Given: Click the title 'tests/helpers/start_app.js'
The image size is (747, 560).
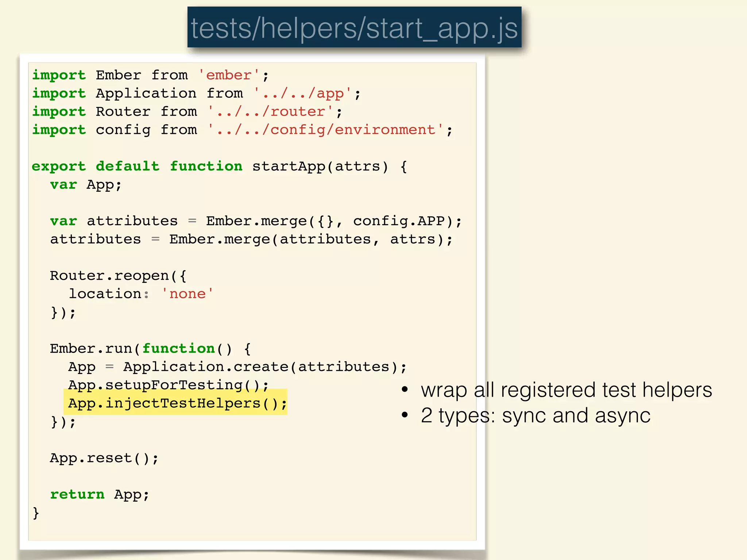Looking at the screenshot, I should [354, 28].
